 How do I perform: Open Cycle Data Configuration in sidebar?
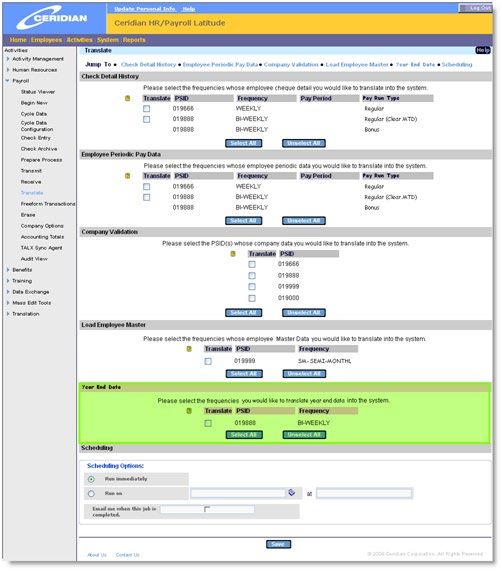click(37, 126)
